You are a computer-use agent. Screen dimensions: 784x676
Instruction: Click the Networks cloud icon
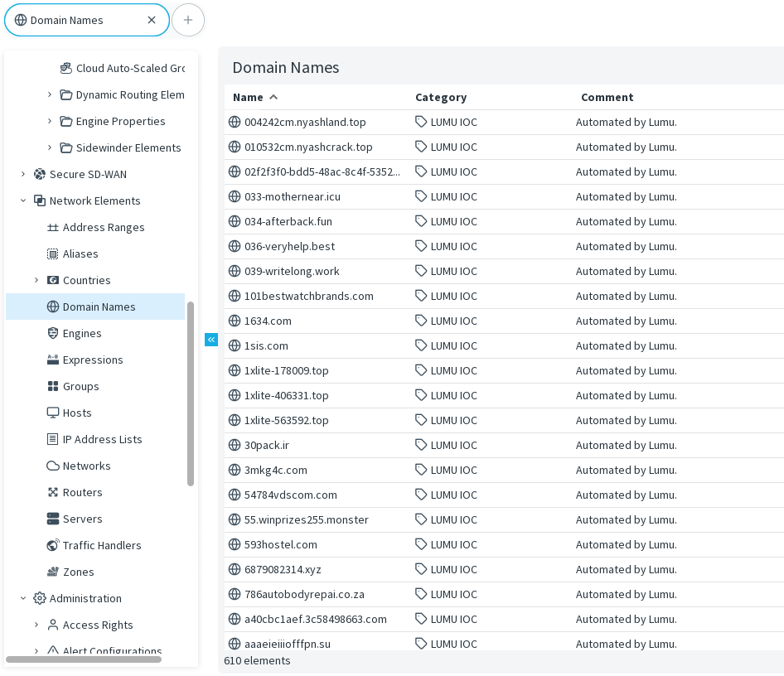coord(53,466)
